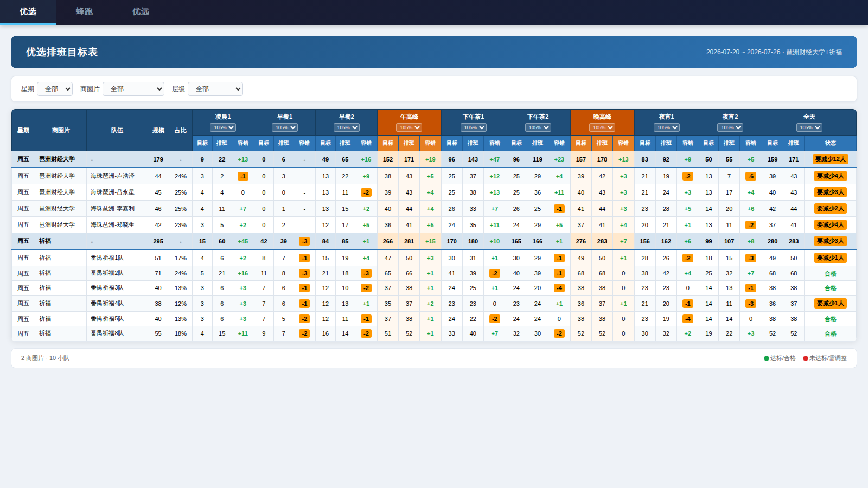Click the 琶洲财经大学 summary row name
This screenshot has height=488, width=868.
pos(57,159)
